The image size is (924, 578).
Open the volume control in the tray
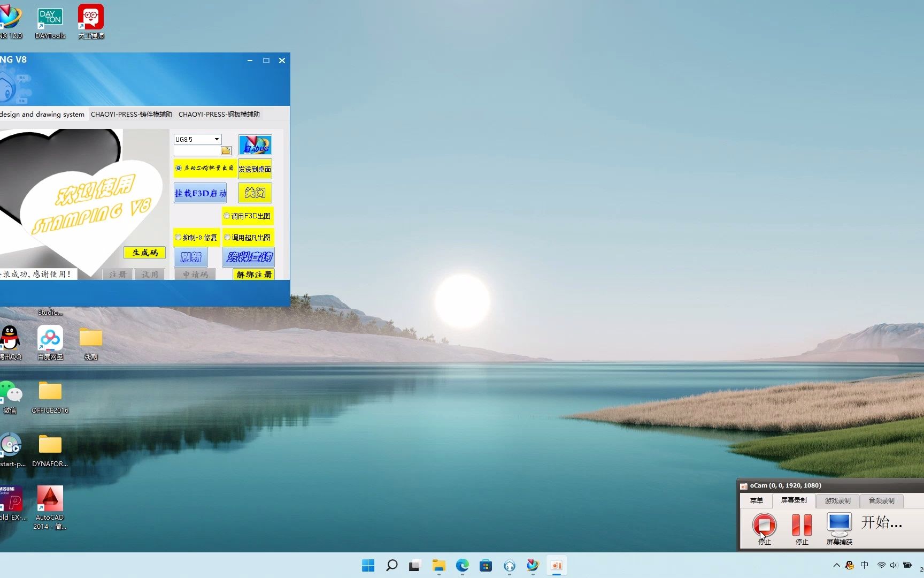(894, 565)
